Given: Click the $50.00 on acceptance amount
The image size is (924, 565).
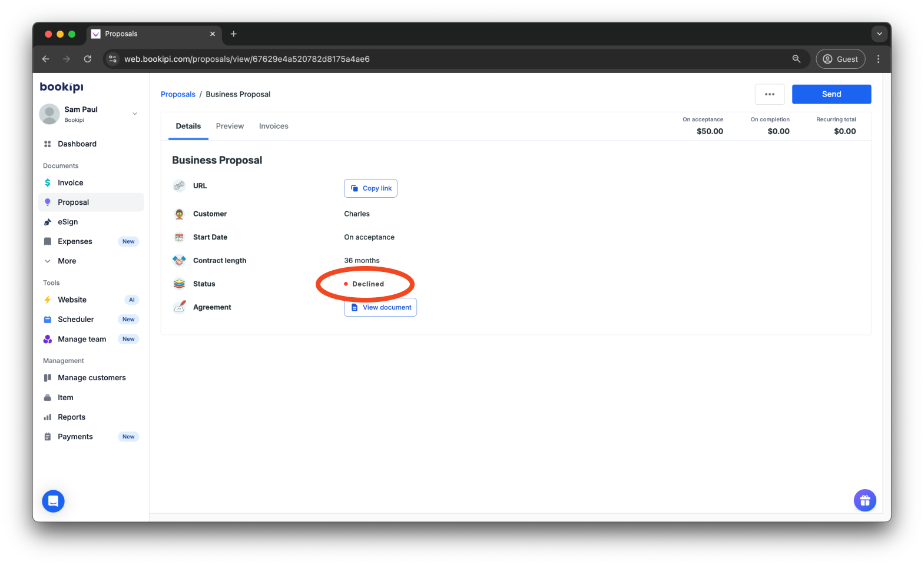Looking at the screenshot, I should (x=710, y=131).
